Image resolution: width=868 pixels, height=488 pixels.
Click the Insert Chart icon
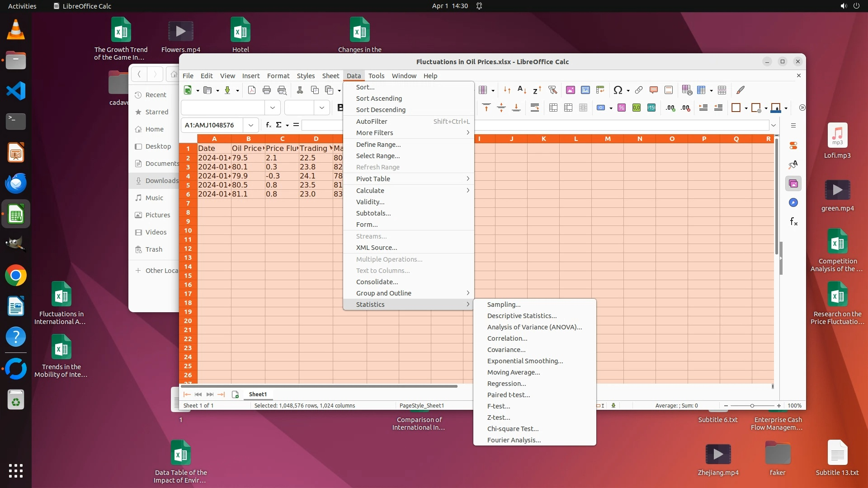pos(585,90)
